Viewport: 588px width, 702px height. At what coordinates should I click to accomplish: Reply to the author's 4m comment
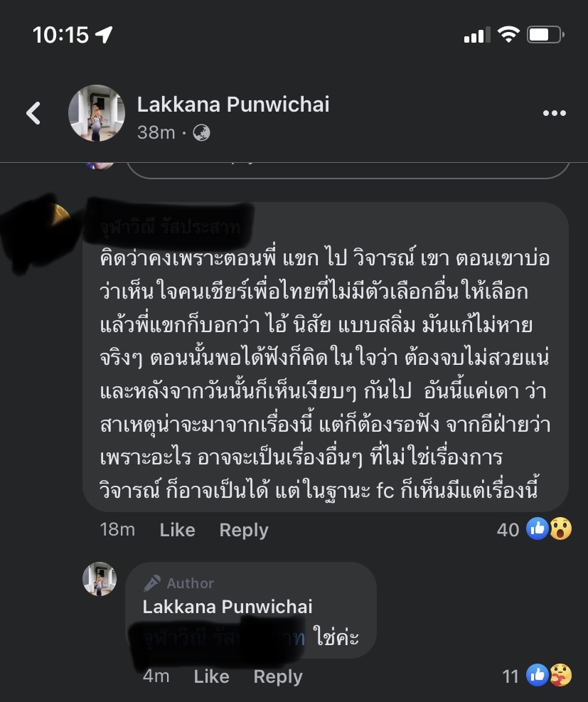(278, 676)
